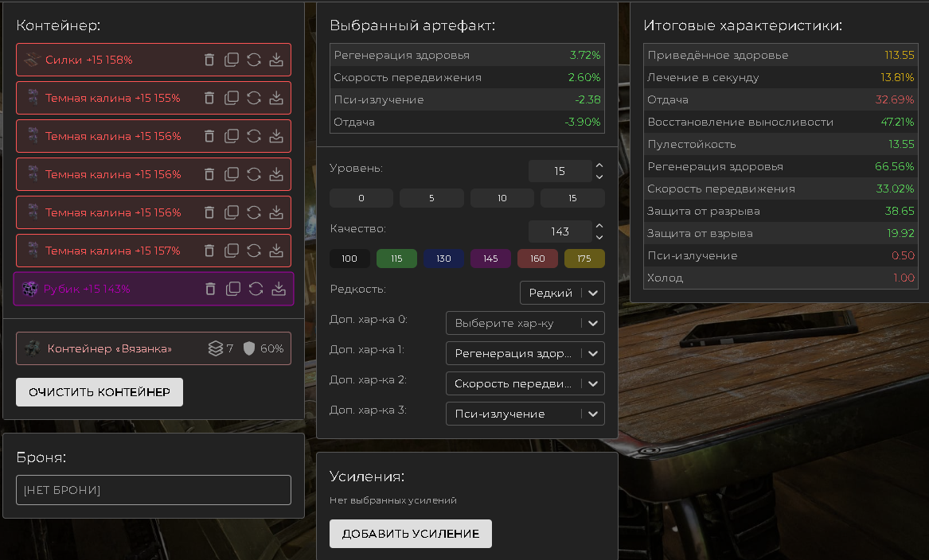Duplicate the Силки +15 158% artifact

(x=232, y=60)
